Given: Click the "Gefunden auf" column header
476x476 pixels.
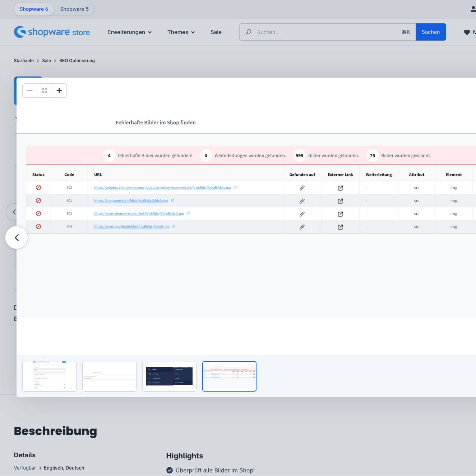Looking at the screenshot, I should click(302, 175).
